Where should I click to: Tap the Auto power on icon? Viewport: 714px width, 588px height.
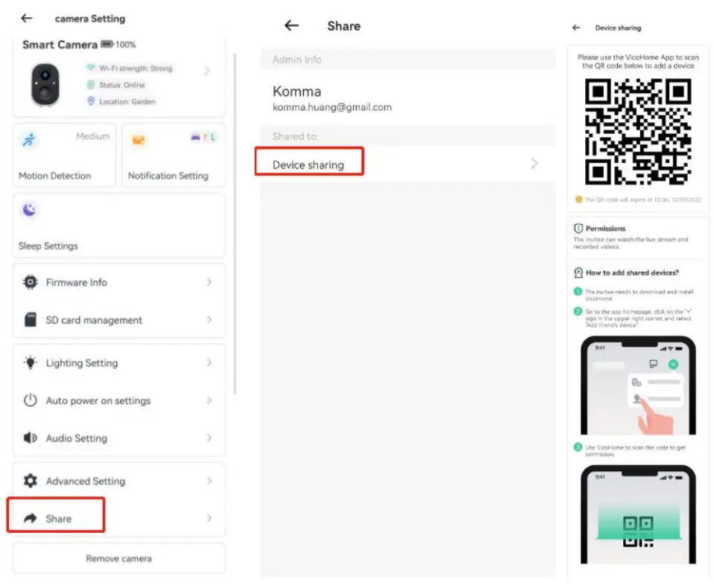click(x=31, y=400)
